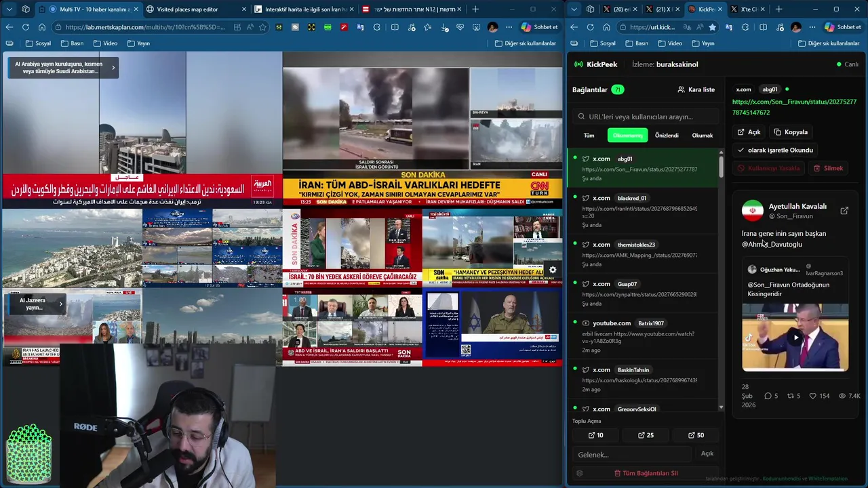
Task: Open KickPeek settings gear icon
Action: pos(579,473)
